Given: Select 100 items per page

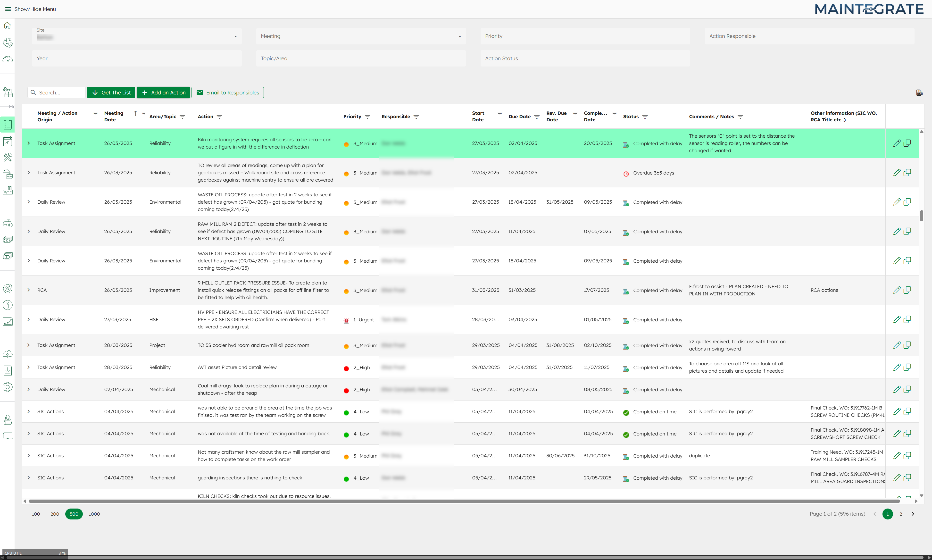Looking at the screenshot, I should click(x=36, y=514).
